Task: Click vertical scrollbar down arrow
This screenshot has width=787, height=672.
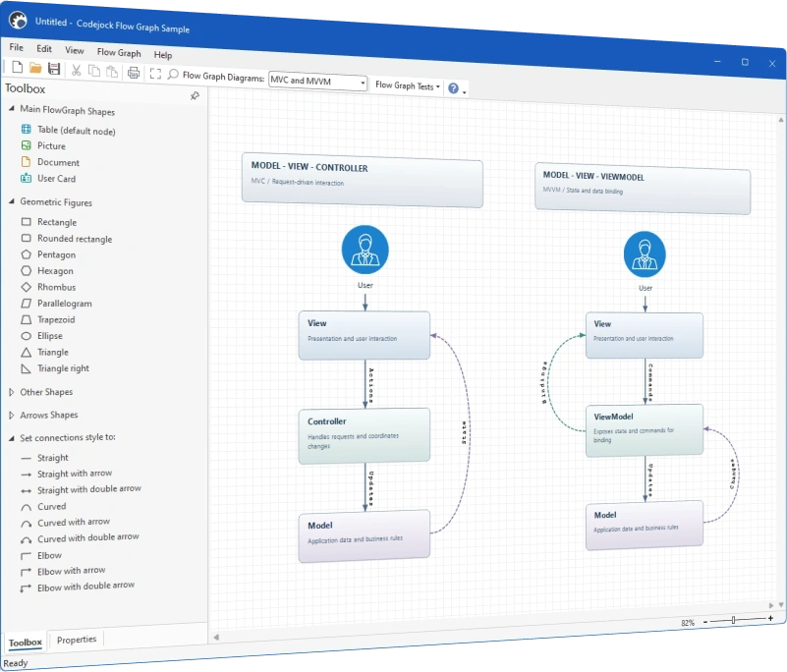Action: point(780,605)
